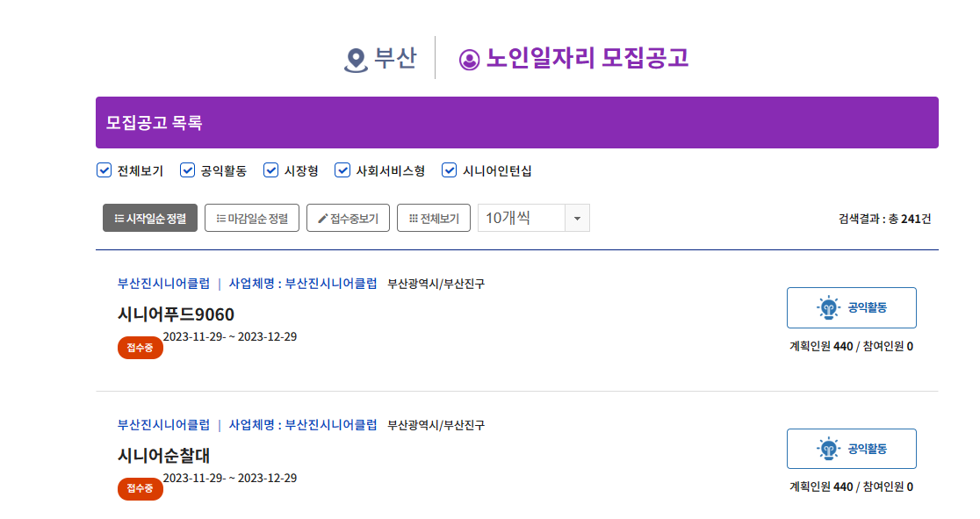The width and height of the screenshot is (980, 519).
Task: Sort by 시작일순 정렬 button
Action: point(150,218)
